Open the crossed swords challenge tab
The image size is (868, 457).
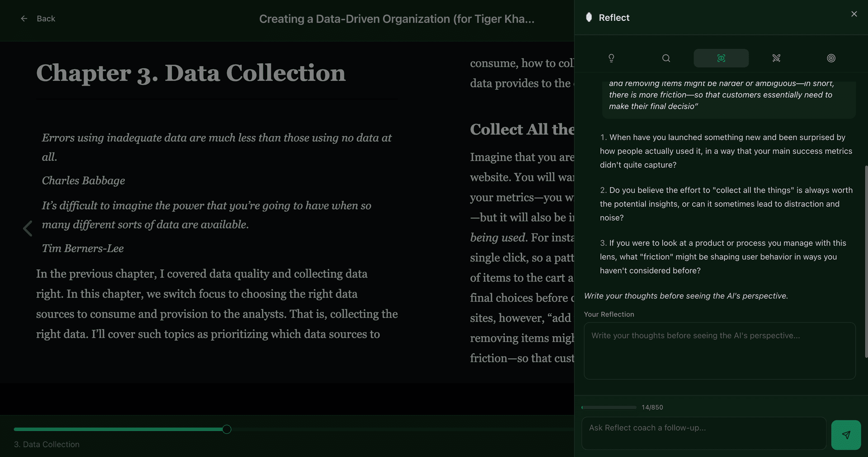(x=776, y=58)
